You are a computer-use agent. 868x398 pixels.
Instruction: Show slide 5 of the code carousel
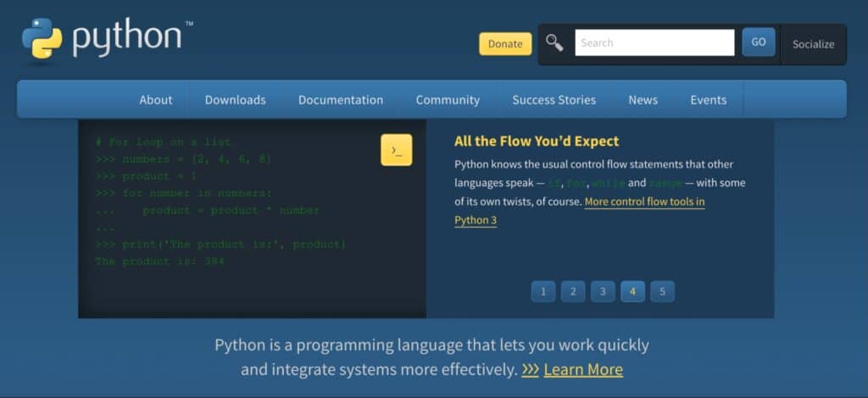[662, 291]
